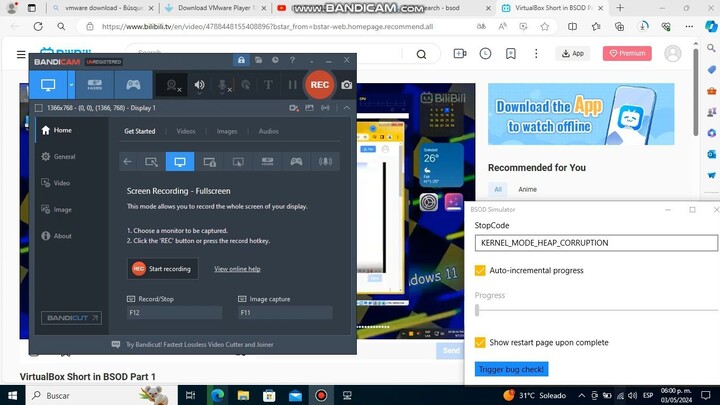The image size is (720, 405).
Task: Add text overlay with T icon
Action: pyautogui.click(x=268, y=85)
